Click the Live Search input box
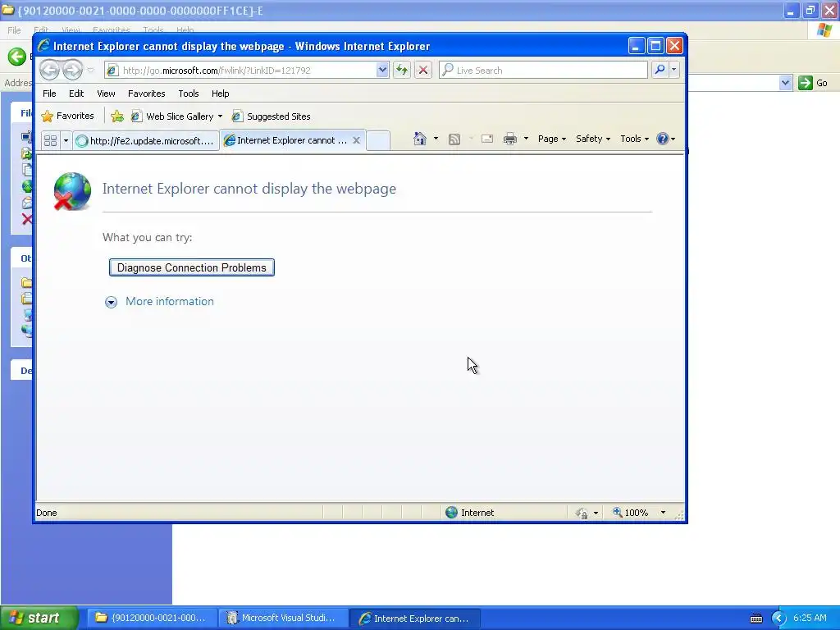Image resolution: width=840 pixels, height=630 pixels. 543,71
